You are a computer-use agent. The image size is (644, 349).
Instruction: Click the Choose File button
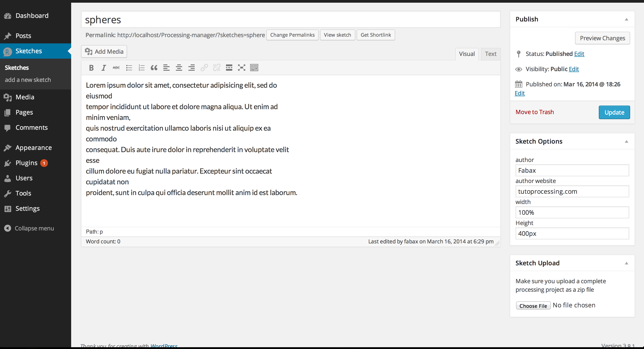coord(533,306)
